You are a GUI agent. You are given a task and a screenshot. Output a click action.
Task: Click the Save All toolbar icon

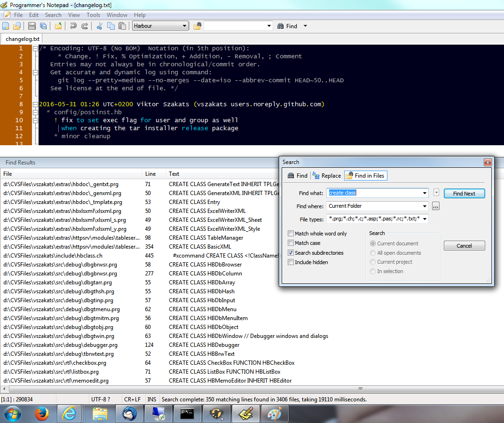pyautogui.click(x=43, y=26)
